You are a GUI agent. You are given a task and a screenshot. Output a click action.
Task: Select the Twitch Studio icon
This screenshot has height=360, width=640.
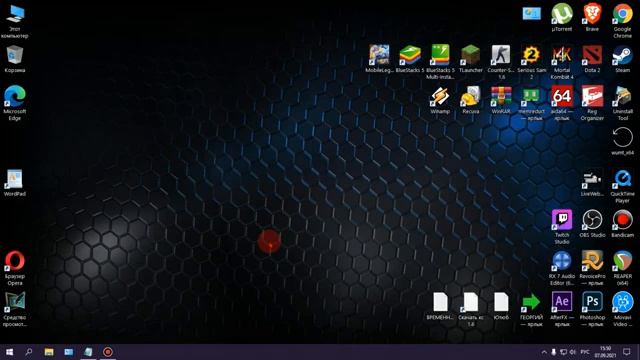(x=562, y=227)
